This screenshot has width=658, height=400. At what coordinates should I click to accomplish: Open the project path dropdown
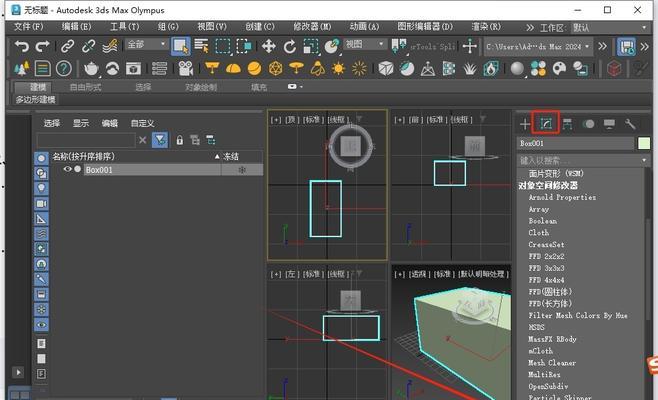(x=538, y=47)
